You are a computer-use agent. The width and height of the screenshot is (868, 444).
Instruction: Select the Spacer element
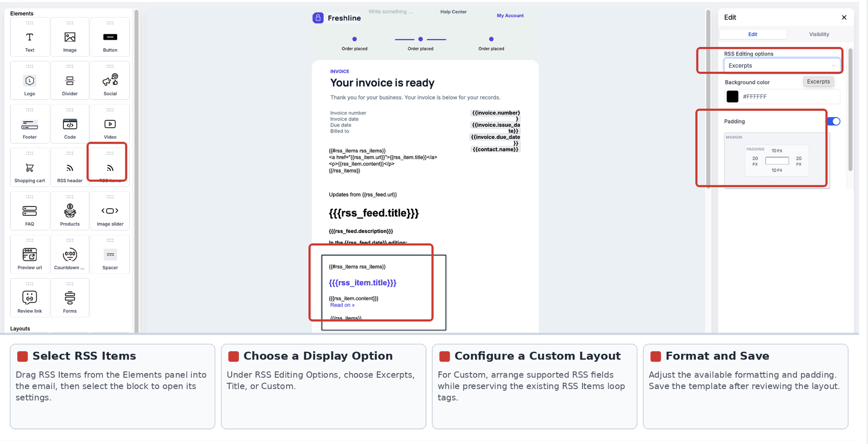[x=110, y=255]
